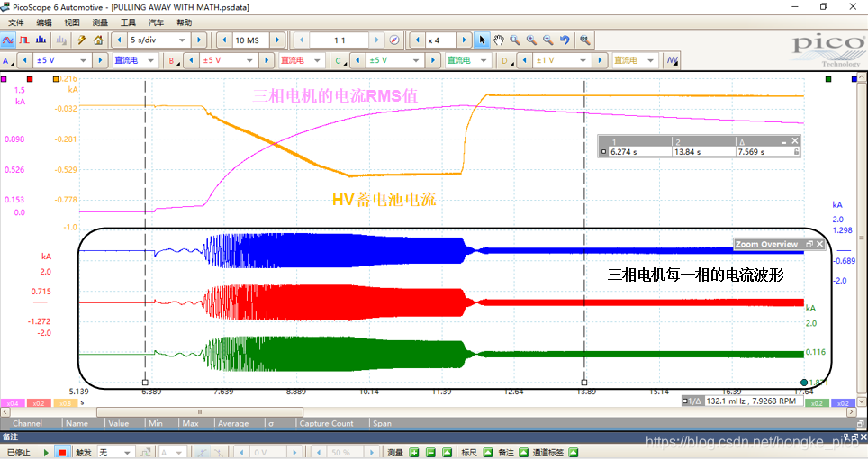Open the 视图 menu
Viewport: 868px width, 459px height.
click(72, 22)
